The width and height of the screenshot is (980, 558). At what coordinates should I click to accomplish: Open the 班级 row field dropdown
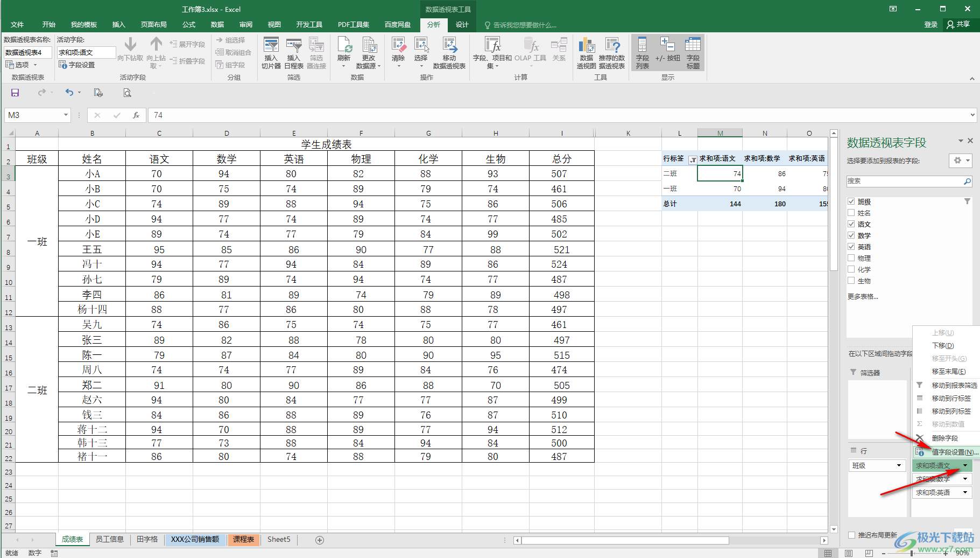point(899,465)
